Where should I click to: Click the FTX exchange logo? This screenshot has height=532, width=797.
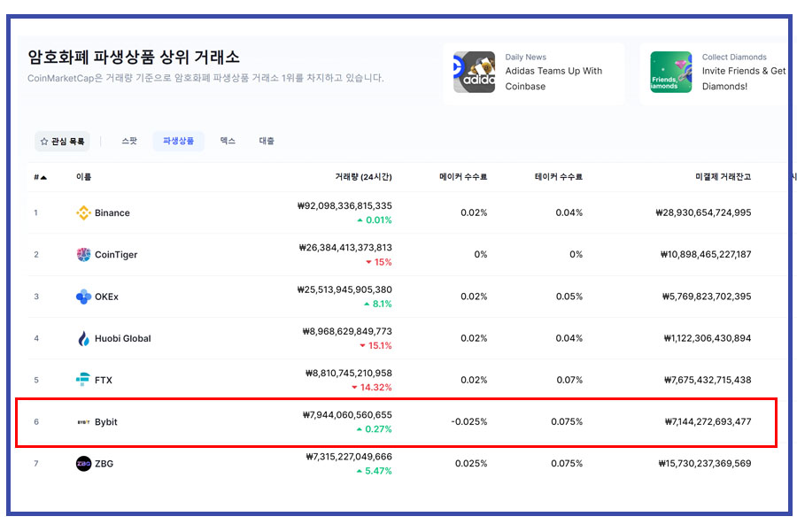pyautogui.click(x=83, y=380)
